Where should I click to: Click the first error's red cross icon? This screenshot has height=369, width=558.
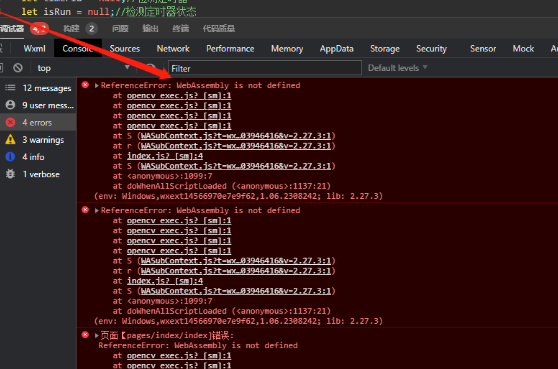(x=85, y=85)
